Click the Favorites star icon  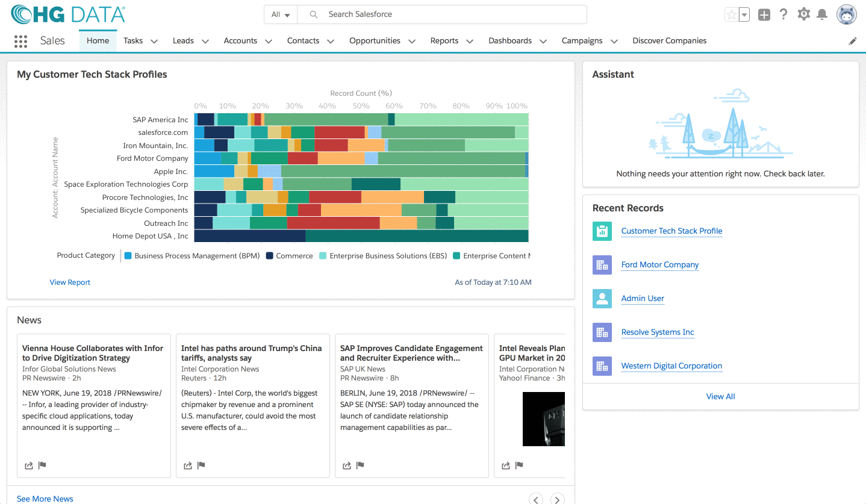pyautogui.click(x=731, y=15)
